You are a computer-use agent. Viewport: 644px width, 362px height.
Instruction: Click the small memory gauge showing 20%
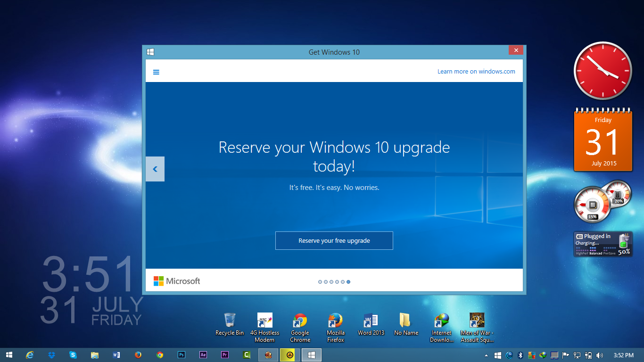pos(618,193)
